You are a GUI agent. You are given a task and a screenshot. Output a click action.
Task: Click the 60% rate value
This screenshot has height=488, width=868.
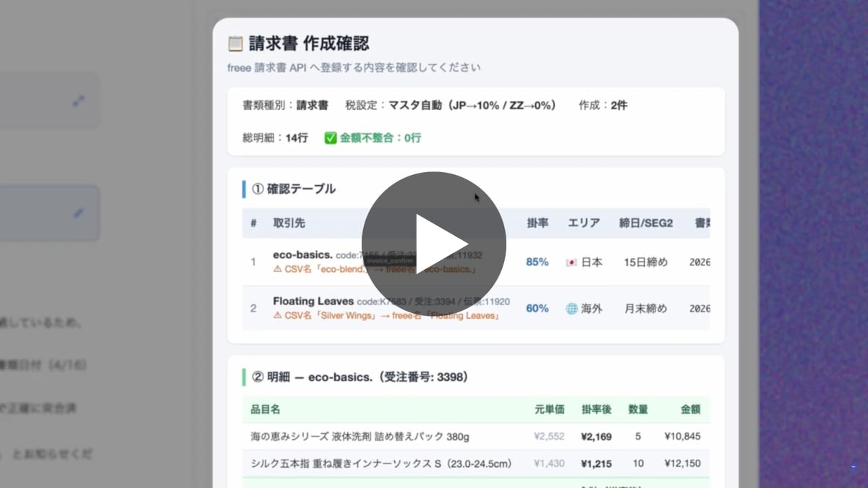pyautogui.click(x=537, y=308)
